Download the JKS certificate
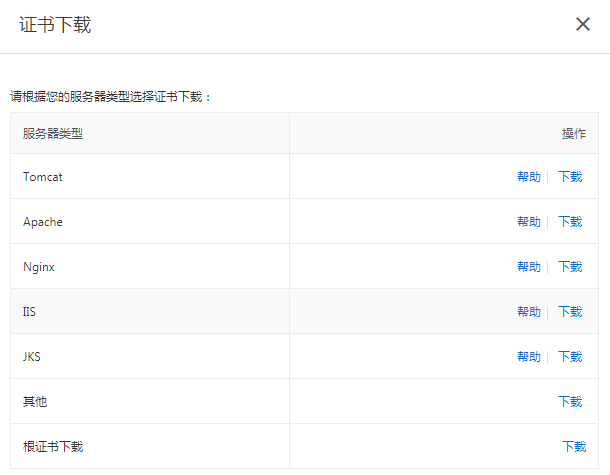The width and height of the screenshot is (610, 475). click(x=570, y=357)
